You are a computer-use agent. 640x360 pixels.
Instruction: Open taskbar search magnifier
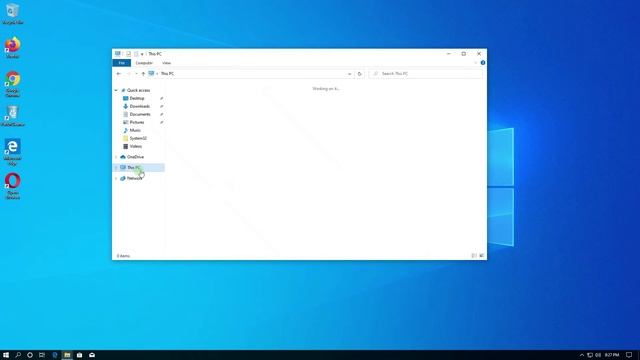pyautogui.click(x=18, y=355)
